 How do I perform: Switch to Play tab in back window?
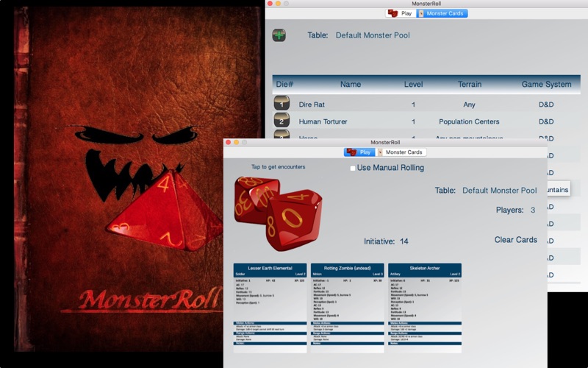tap(401, 13)
